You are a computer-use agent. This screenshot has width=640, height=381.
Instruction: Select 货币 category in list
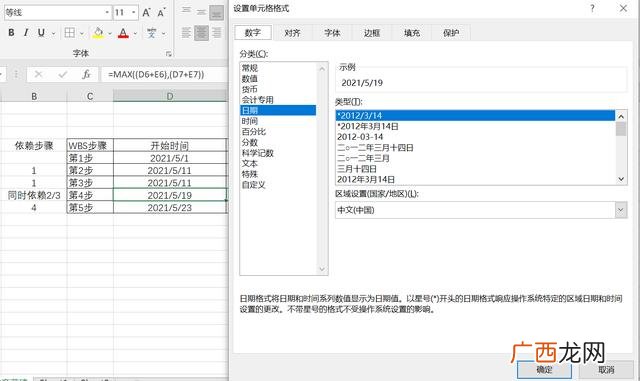coord(278,89)
